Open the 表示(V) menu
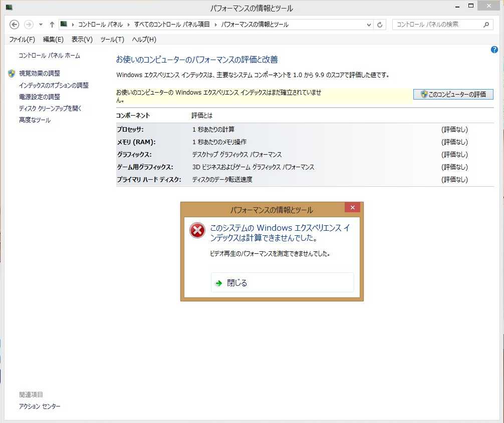The image size is (504, 423). point(82,40)
